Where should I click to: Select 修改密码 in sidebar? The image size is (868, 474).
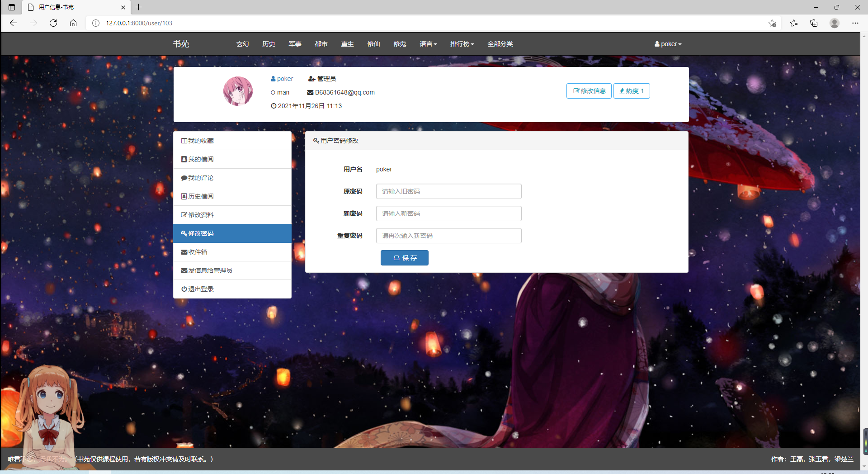coord(232,233)
